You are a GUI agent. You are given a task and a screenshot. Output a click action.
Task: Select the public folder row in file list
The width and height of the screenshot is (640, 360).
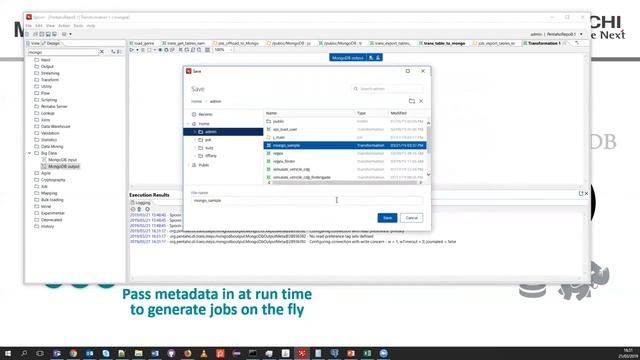pyautogui.click(x=345, y=121)
